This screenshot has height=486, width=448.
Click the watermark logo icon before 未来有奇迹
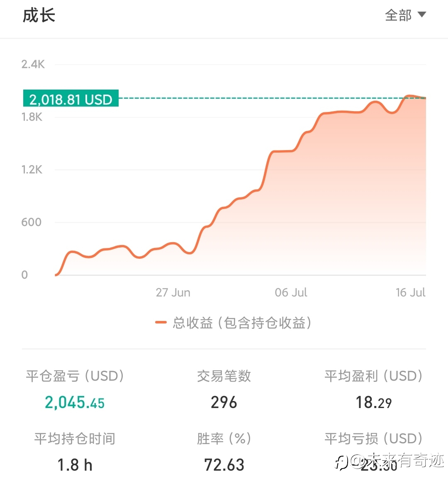pyautogui.click(x=341, y=462)
